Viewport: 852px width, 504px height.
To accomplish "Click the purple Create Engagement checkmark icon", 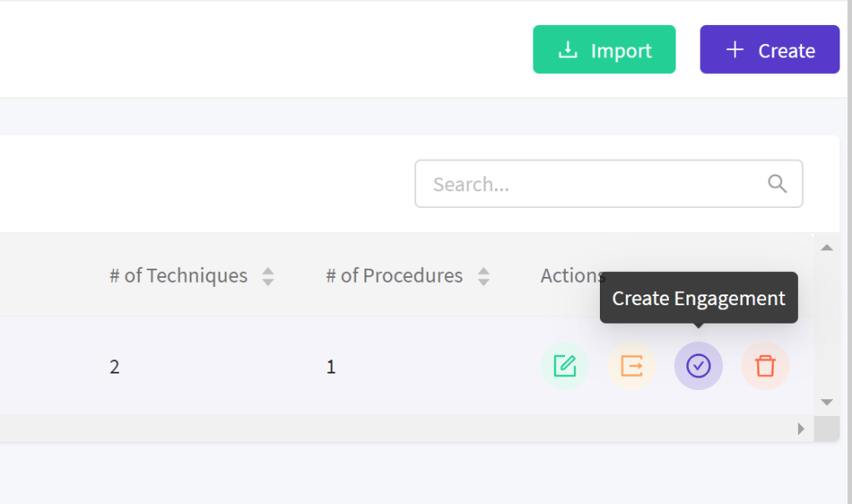I will (x=698, y=366).
